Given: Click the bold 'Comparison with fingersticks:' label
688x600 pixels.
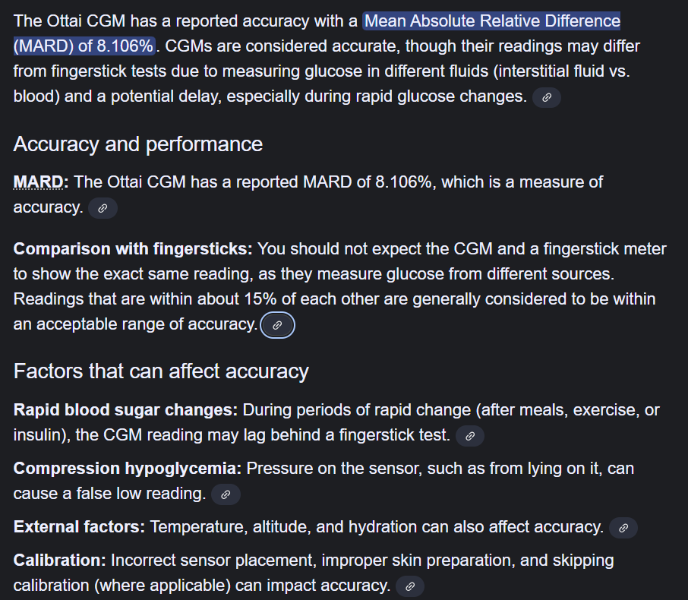Looking at the screenshot, I should (x=133, y=249).
